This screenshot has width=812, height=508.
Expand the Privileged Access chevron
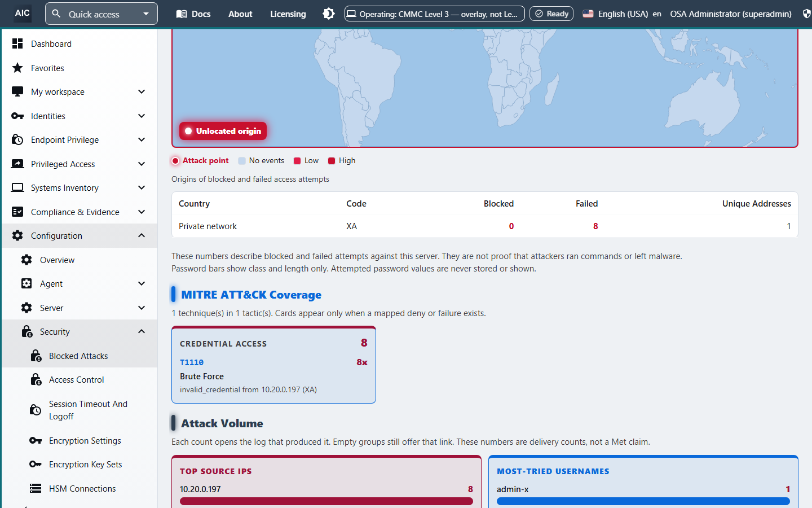pos(142,164)
